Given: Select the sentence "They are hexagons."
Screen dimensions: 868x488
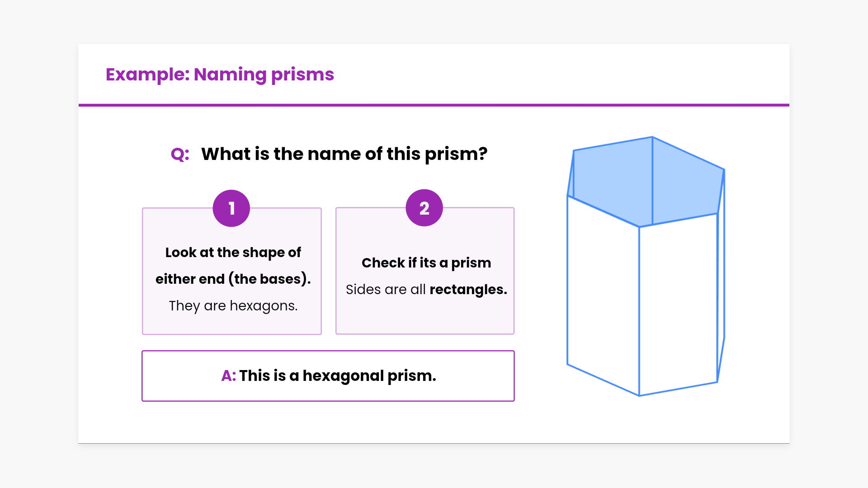Looking at the screenshot, I should click(233, 305).
